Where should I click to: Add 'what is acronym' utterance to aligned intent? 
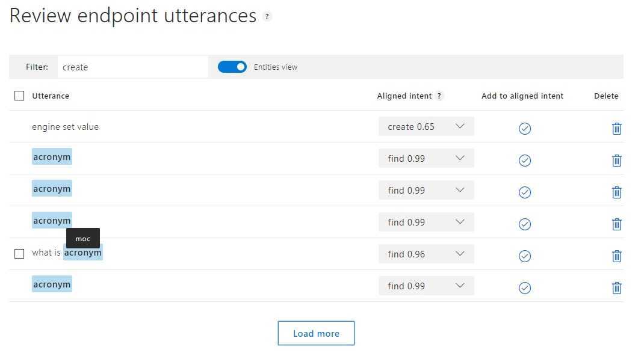pos(524,256)
